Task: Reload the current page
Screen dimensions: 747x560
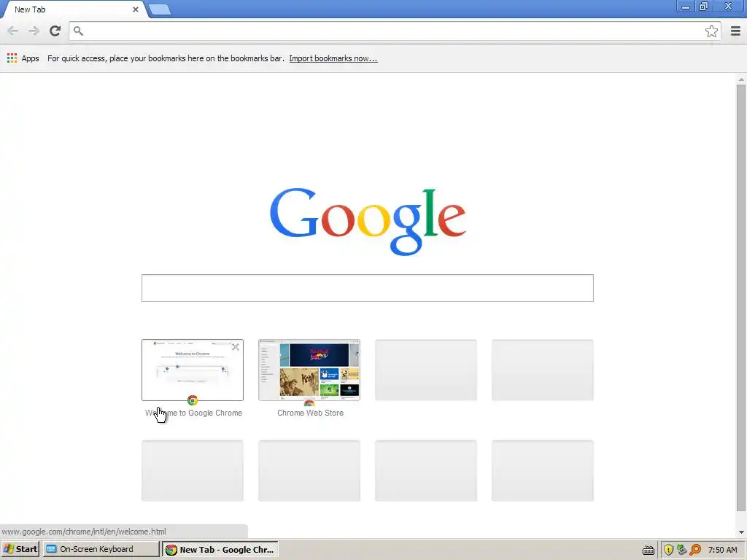Action: [55, 31]
